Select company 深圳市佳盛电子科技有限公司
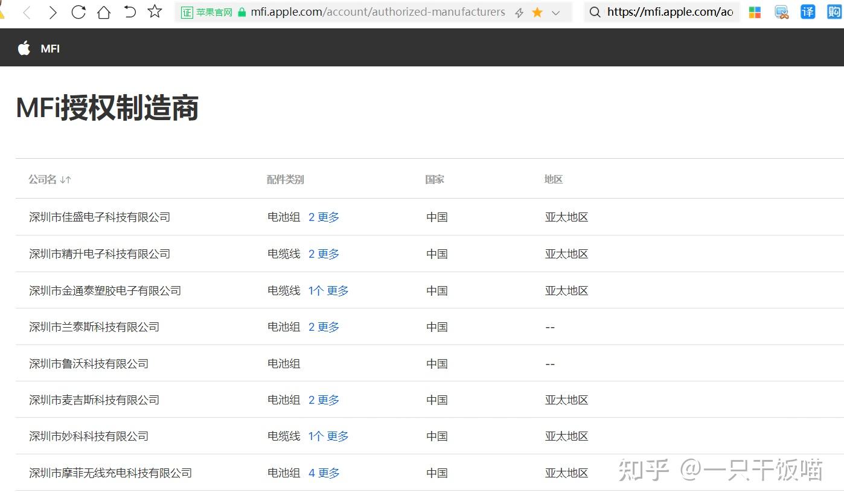 (x=100, y=217)
